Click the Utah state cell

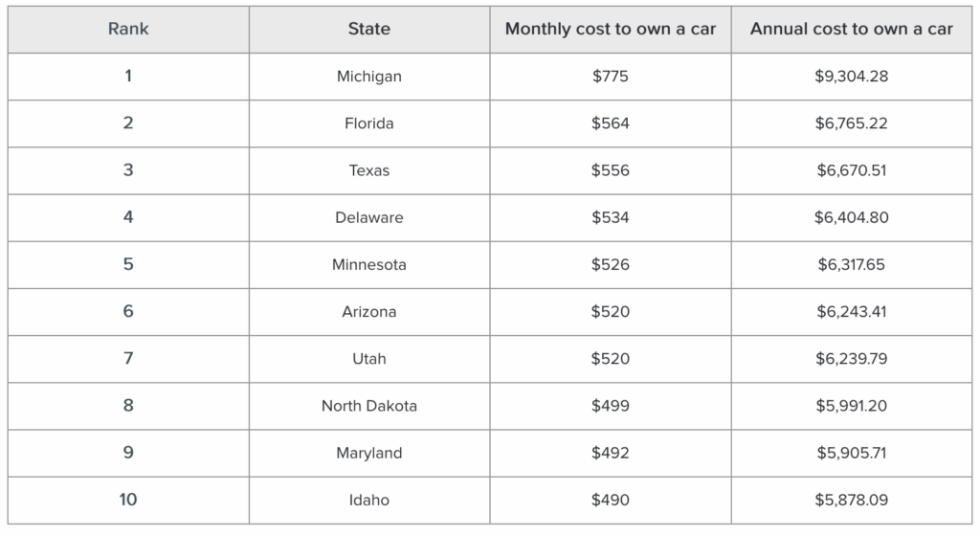[x=368, y=358]
